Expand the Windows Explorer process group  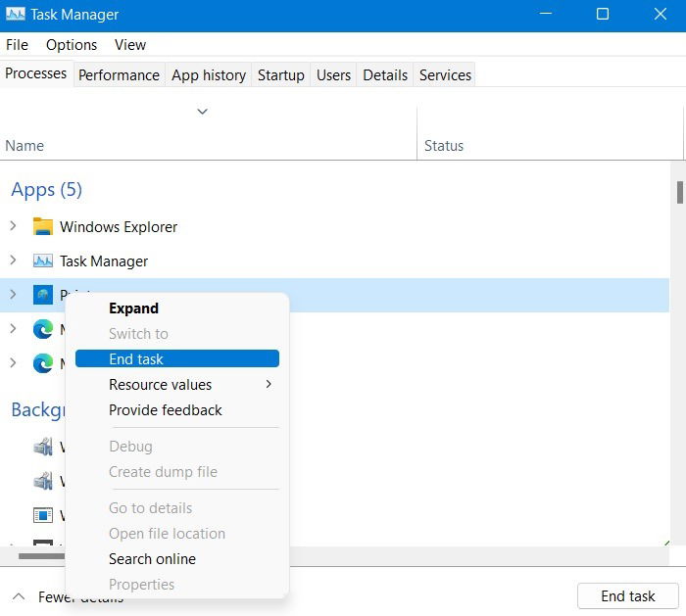14,226
